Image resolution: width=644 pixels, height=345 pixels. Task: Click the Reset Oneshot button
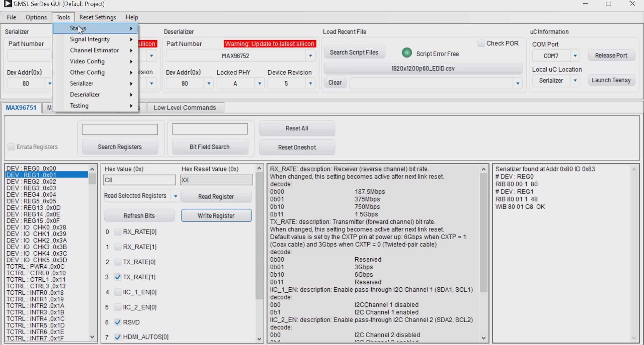click(x=297, y=147)
